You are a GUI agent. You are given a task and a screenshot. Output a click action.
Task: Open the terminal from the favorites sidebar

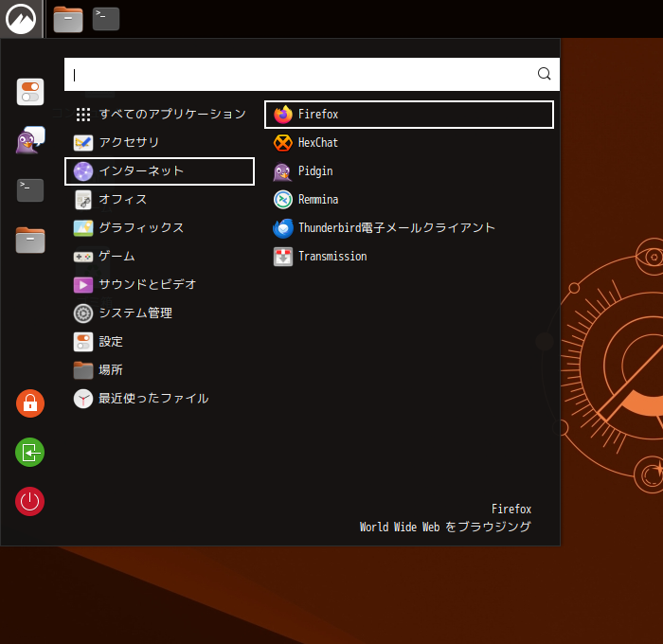(30, 189)
